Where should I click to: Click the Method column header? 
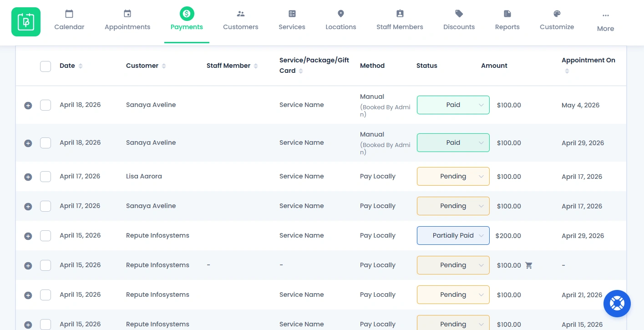point(372,66)
